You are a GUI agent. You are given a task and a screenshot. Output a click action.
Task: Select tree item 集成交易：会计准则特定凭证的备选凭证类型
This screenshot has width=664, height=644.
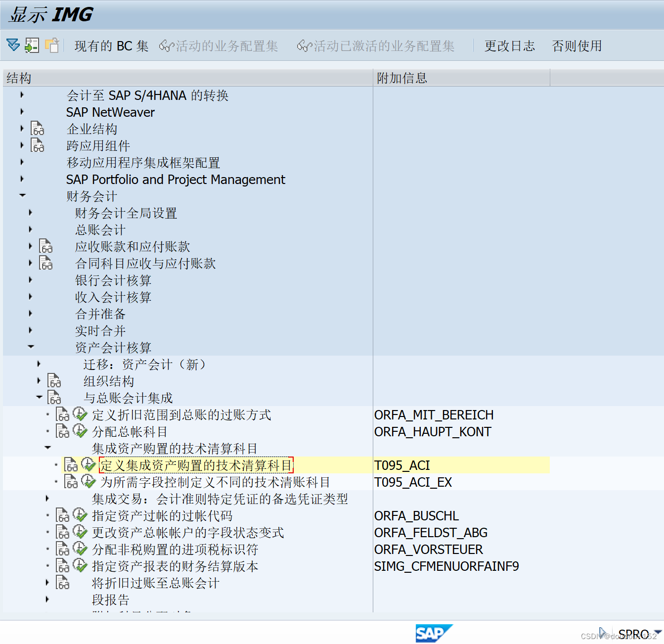click(x=220, y=499)
